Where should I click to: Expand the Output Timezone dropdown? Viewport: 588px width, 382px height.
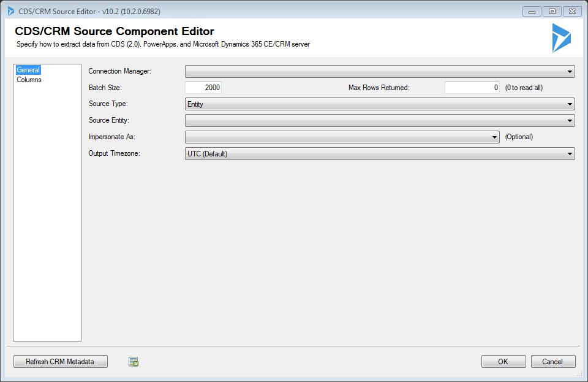(380, 153)
